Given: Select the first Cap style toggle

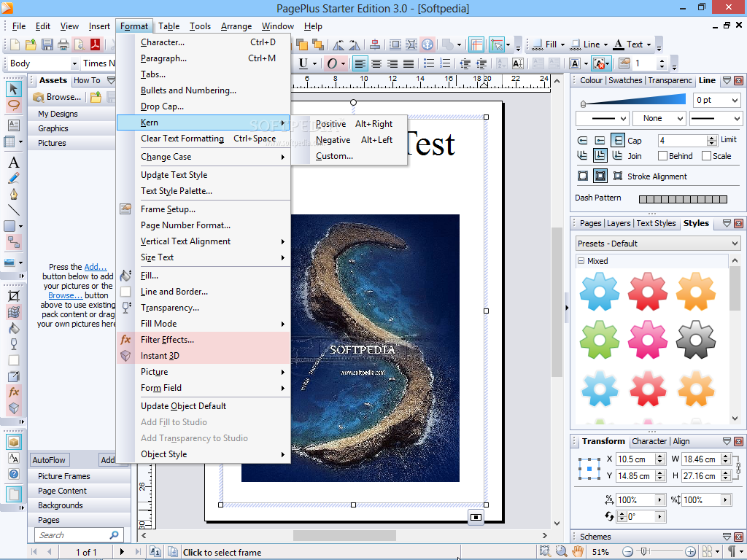Looking at the screenshot, I should (582, 141).
